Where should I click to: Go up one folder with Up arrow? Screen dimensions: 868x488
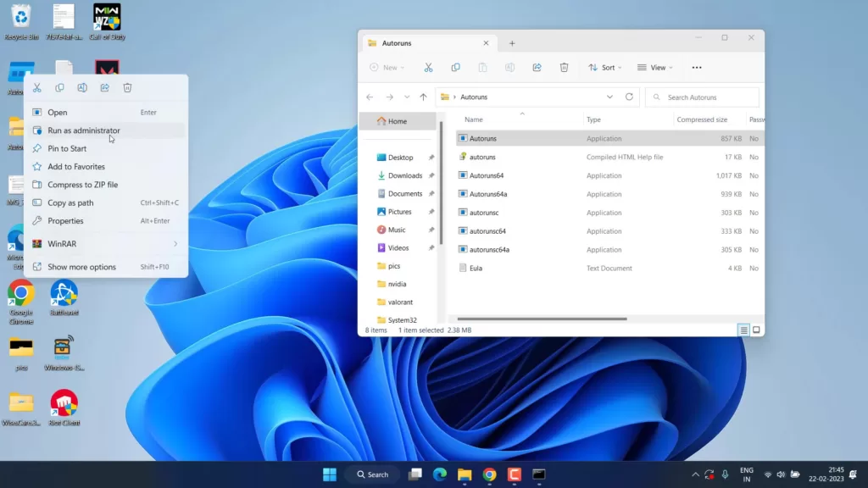(423, 97)
